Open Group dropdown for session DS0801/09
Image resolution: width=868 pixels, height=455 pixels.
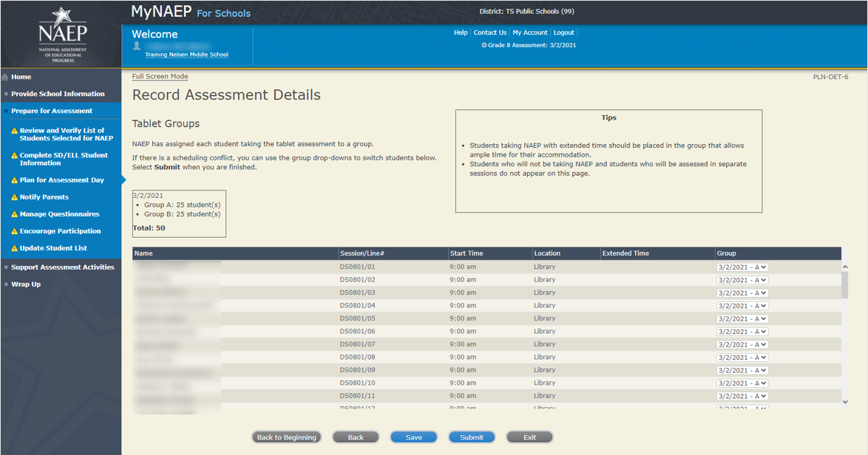[x=742, y=371]
